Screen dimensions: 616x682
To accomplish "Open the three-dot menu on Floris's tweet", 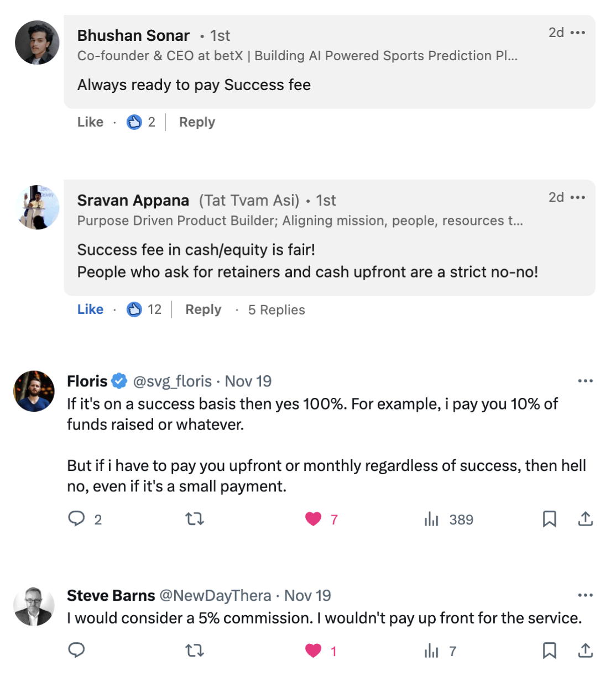I will tap(585, 381).
